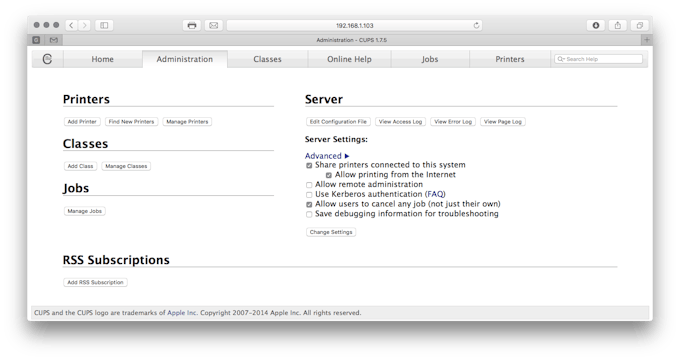680x360 pixels.
Task: Click the share icon
Action: click(x=618, y=25)
